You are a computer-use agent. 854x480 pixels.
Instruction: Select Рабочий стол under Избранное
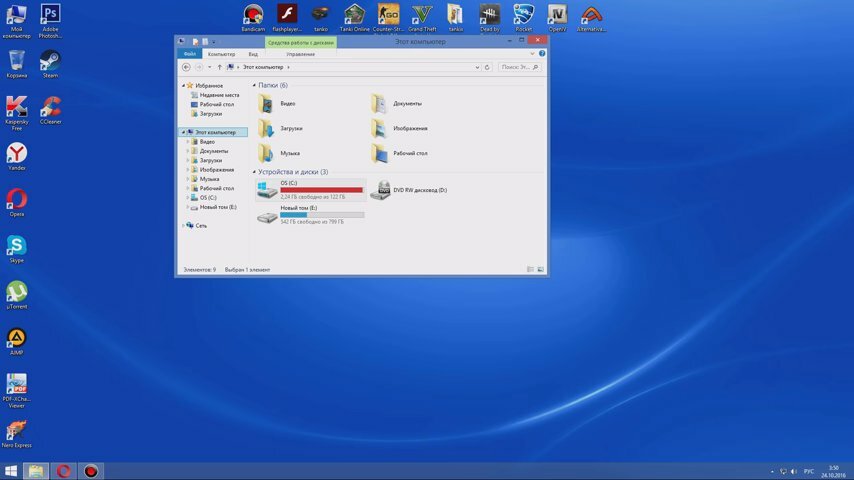tap(212, 105)
